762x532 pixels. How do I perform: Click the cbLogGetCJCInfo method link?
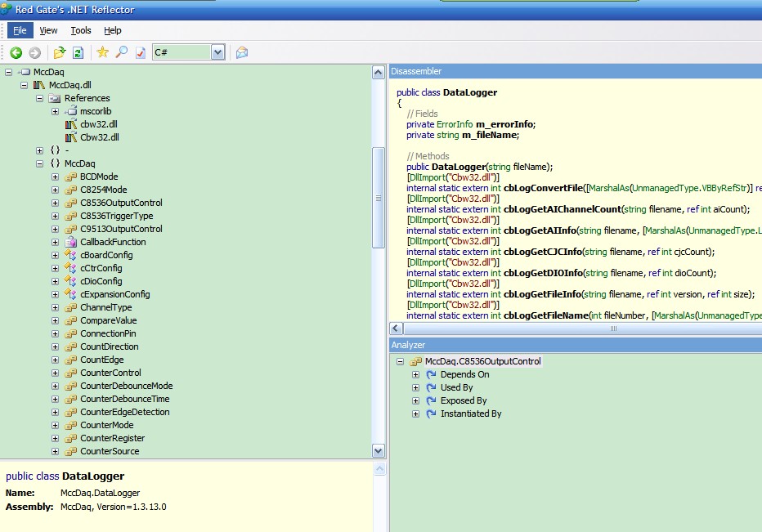542,252
